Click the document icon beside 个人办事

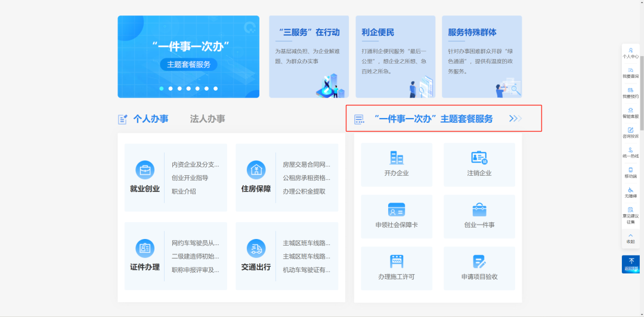click(x=123, y=119)
